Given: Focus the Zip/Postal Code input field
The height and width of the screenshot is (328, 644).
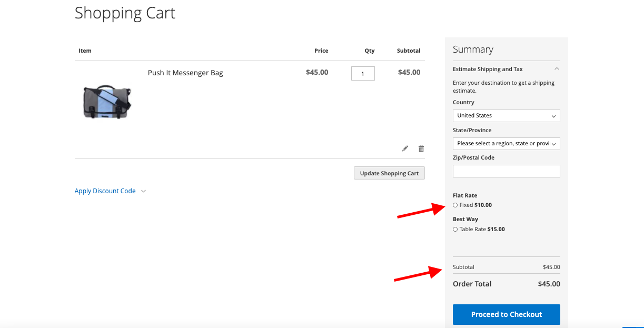Looking at the screenshot, I should (x=507, y=171).
